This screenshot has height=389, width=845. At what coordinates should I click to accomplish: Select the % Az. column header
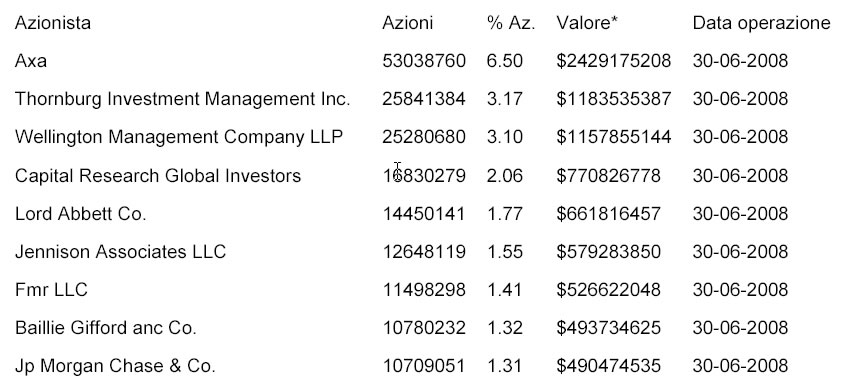tap(511, 23)
